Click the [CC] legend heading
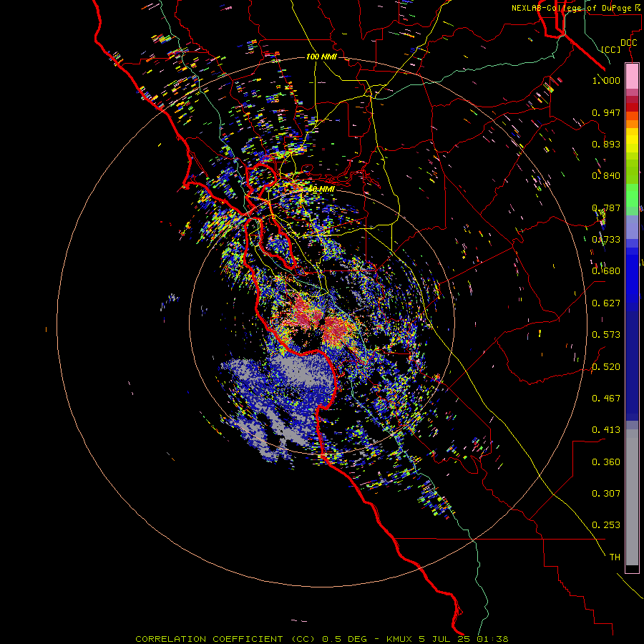644x644 pixels. click(x=610, y=49)
